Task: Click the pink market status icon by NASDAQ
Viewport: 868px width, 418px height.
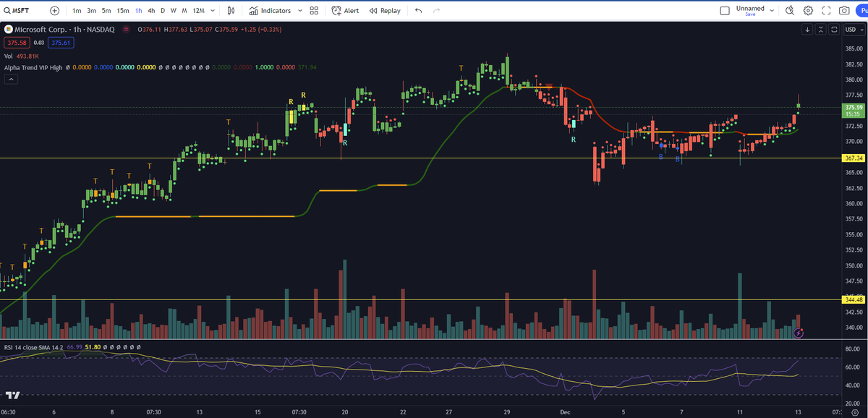Action: tap(127, 30)
